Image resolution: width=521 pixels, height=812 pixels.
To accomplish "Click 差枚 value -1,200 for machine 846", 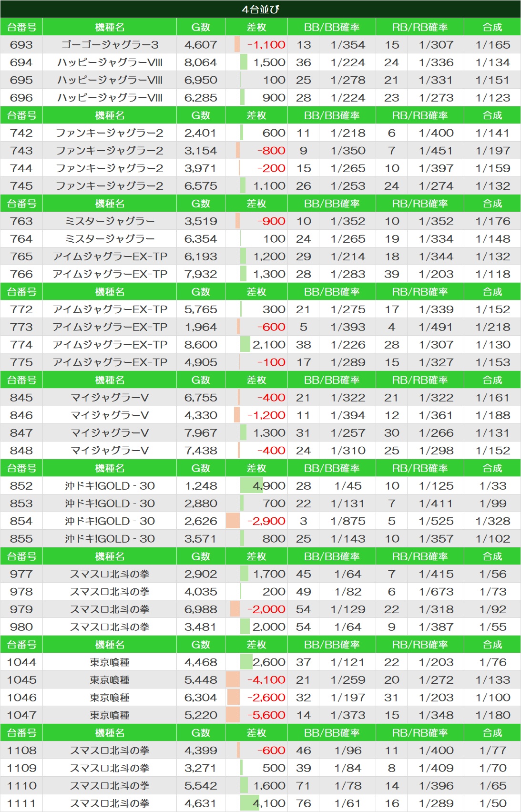I will pos(266,415).
